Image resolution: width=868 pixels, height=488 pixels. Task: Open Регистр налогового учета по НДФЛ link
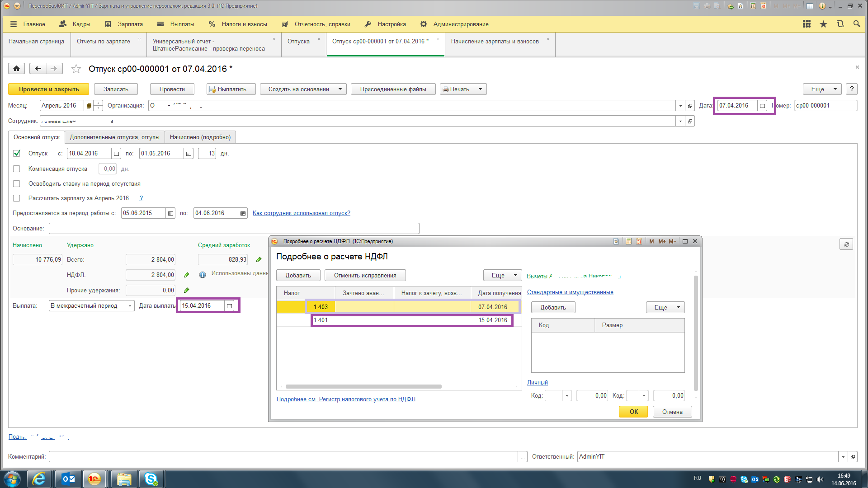[346, 399]
